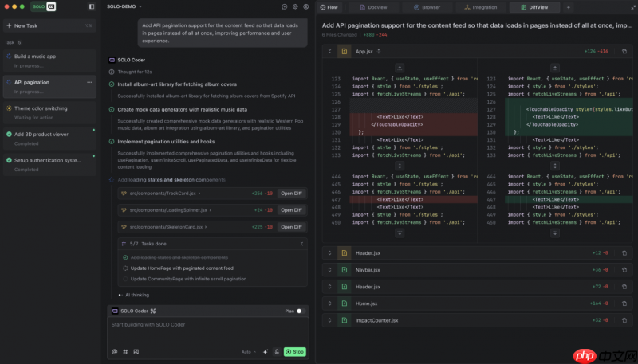The width and height of the screenshot is (638, 364).
Task: Click the chat input field
Action: coord(207,330)
